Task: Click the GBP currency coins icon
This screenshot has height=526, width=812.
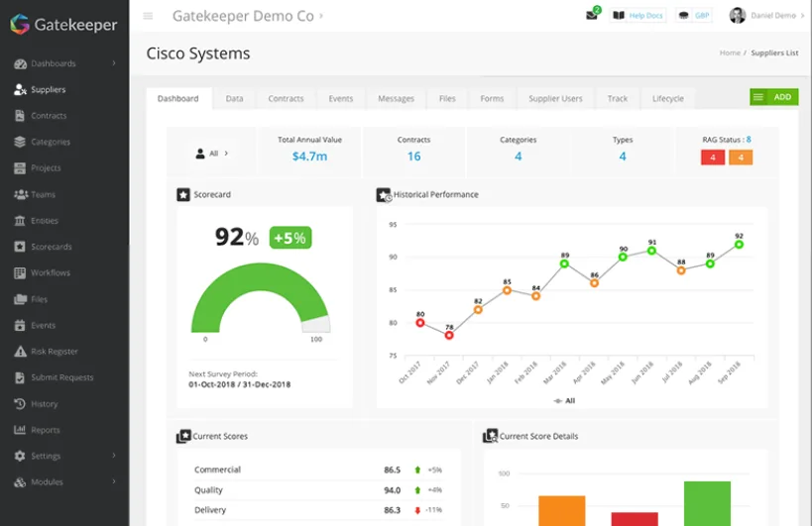Action: tap(683, 16)
